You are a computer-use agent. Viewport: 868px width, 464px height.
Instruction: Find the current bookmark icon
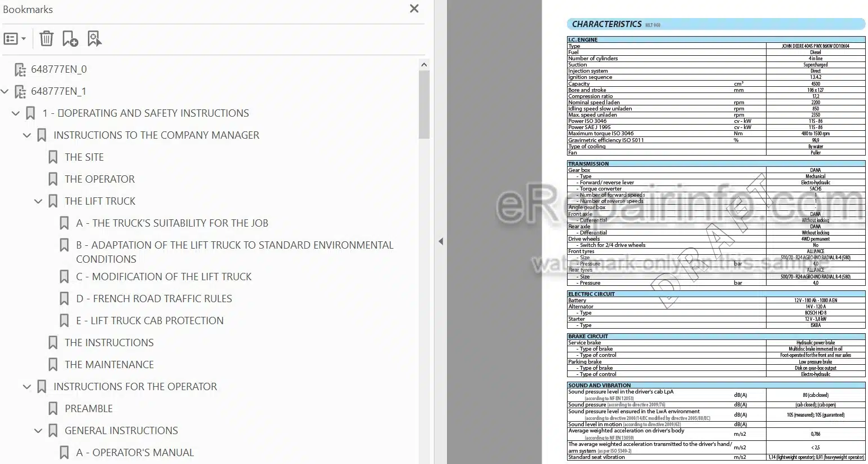94,39
